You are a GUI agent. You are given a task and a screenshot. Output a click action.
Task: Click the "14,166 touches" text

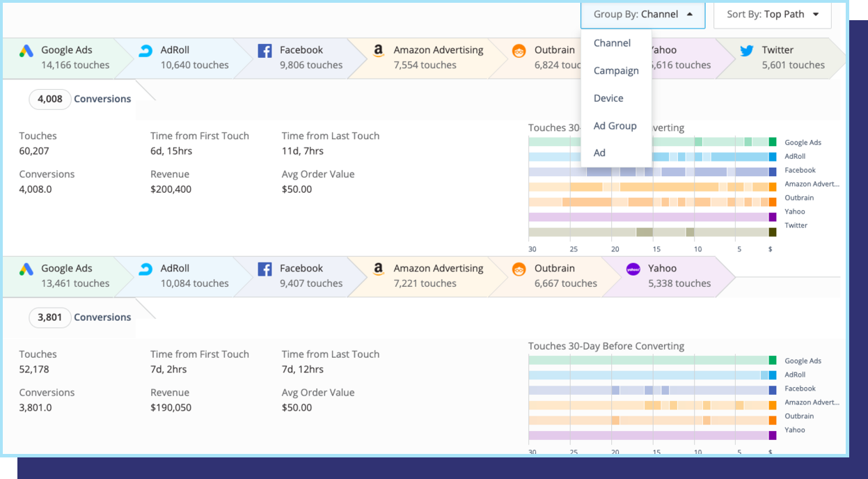(75, 65)
